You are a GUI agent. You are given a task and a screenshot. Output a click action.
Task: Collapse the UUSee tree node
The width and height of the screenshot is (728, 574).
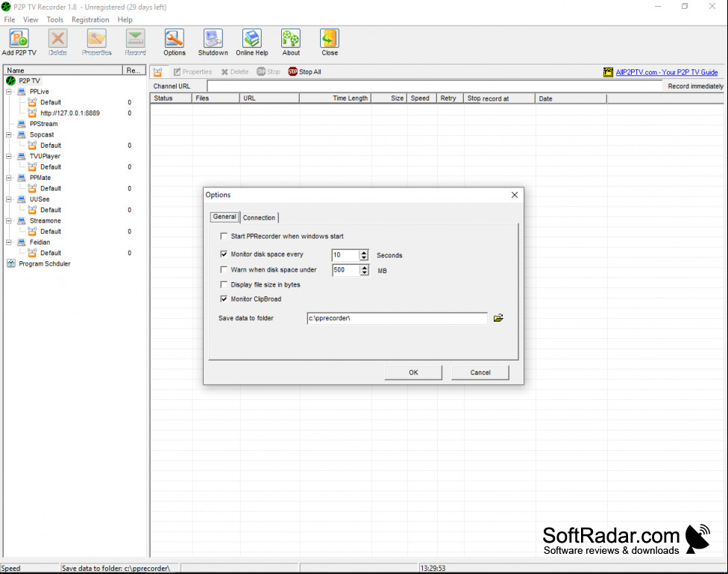pyautogui.click(x=8, y=199)
